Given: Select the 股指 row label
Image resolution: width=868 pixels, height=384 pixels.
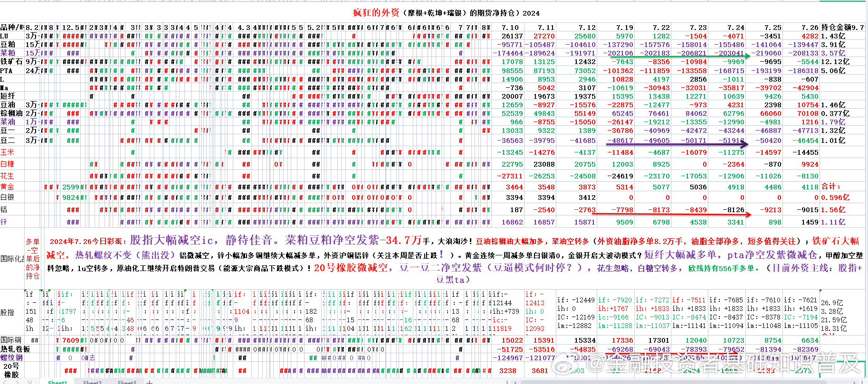Looking at the screenshot, I should click(x=12, y=312).
